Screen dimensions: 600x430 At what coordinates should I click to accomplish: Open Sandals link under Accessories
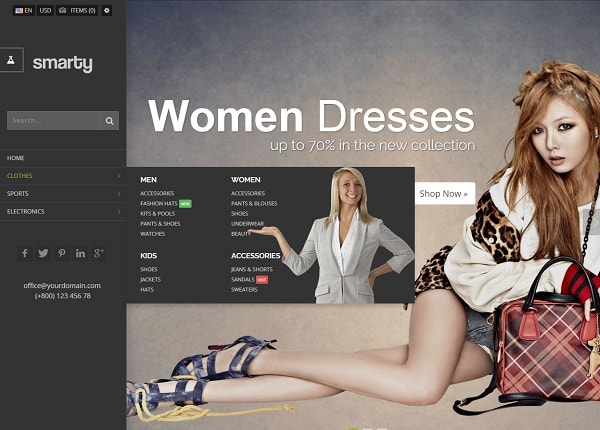tap(243, 279)
